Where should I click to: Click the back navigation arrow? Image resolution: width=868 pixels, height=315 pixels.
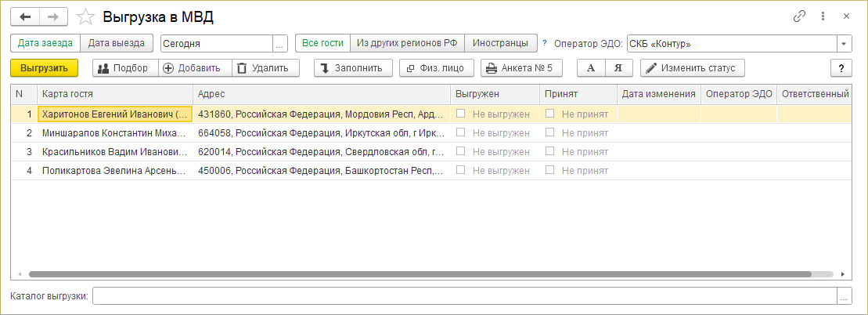click(25, 16)
